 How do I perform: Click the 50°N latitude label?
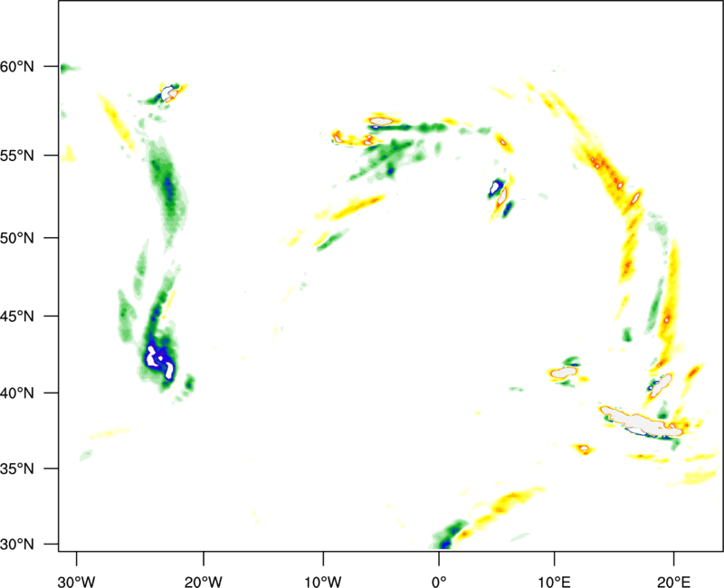pos(17,238)
